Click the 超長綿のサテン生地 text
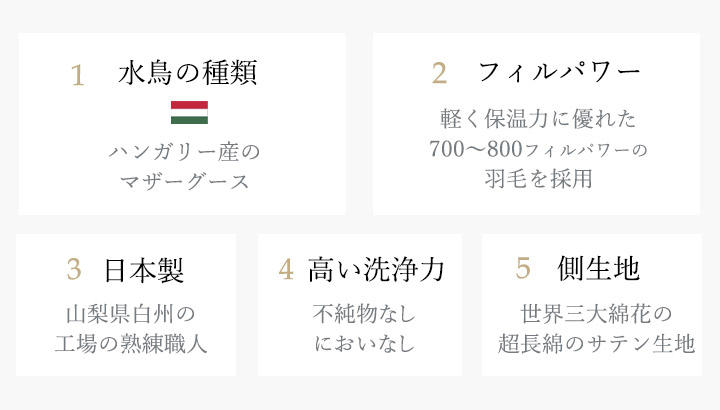The width and height of the screenshot is (720, 410). coord(596,344)
